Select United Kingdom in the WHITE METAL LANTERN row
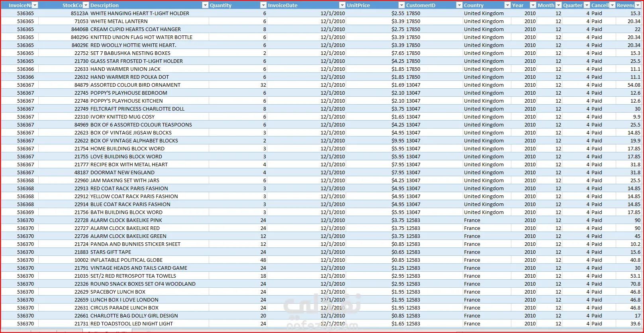Image resolution: width=644 pixels, height=333 pixels. (x=487, y=21)
